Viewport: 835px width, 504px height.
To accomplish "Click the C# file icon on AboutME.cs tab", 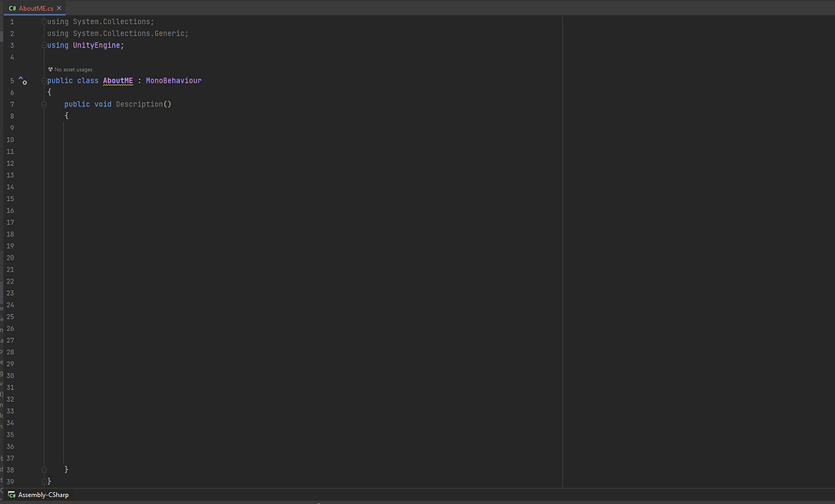I will click(12, 8).
